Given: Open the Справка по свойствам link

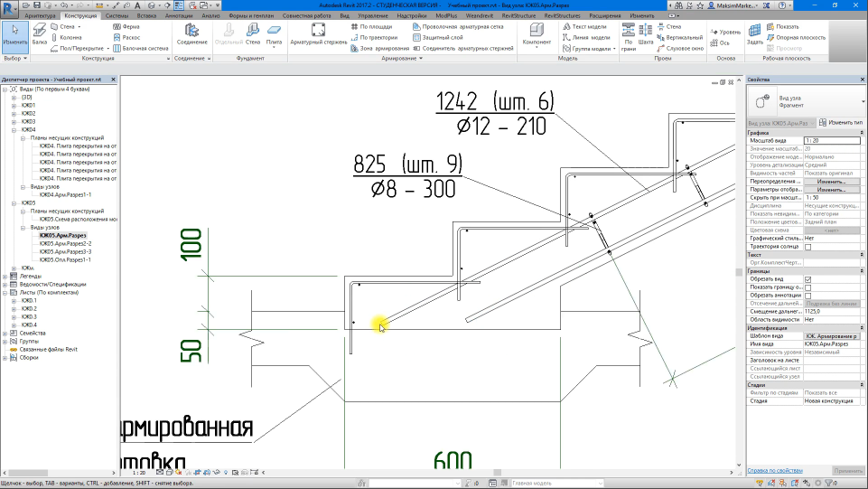Looking at the screenshot, I should (775, 471).
